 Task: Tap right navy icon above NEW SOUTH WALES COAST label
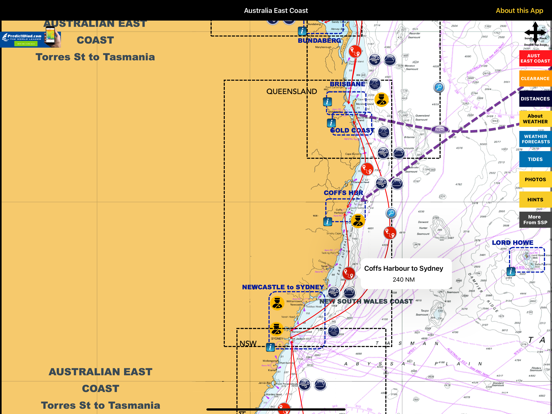349,292
